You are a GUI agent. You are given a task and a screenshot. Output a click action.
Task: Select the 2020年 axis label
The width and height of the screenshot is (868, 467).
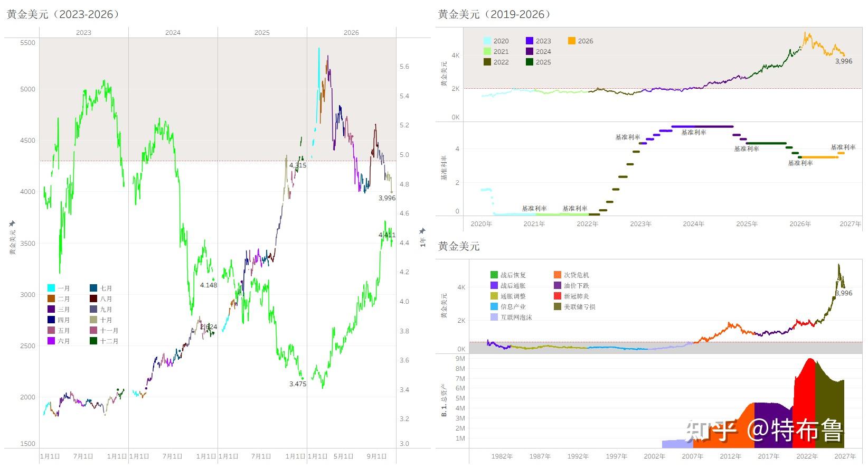pos(481,224)
